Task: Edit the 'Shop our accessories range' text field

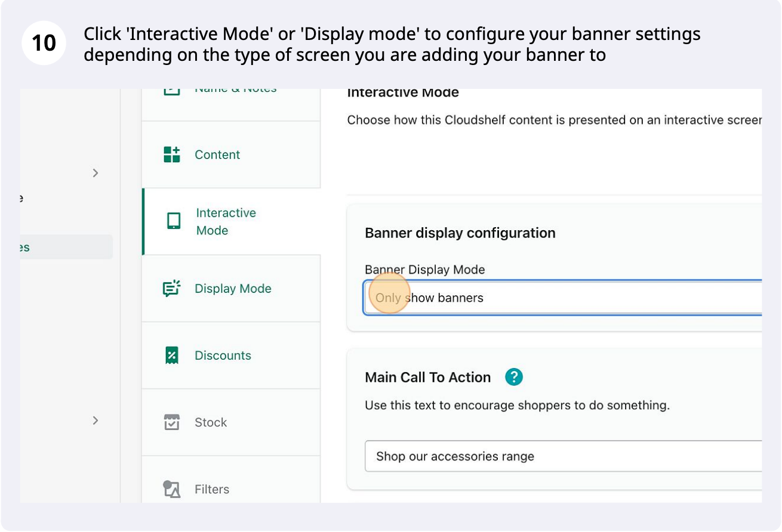Action: point(563,456)
